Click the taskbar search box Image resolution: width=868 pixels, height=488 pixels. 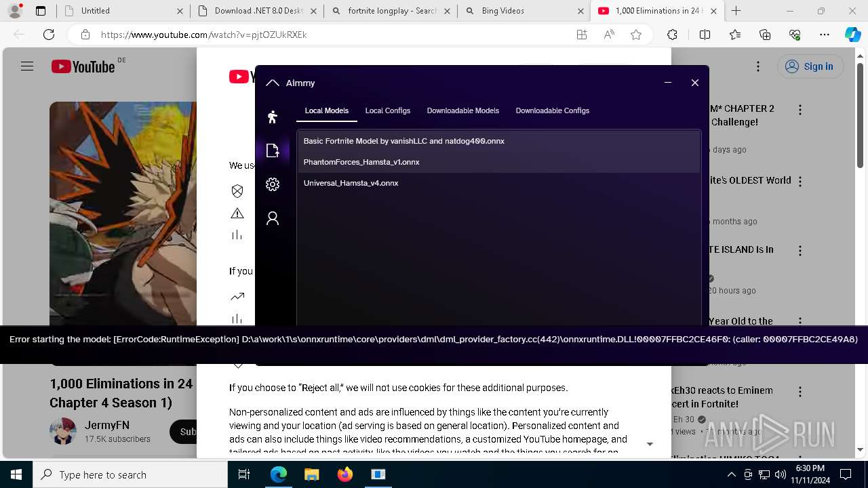[x=130, y=474]
